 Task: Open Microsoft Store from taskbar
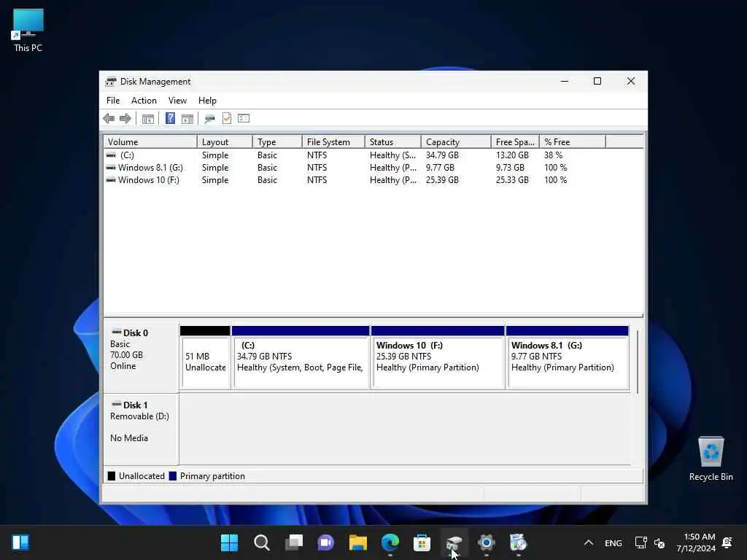tap(422, 542)
